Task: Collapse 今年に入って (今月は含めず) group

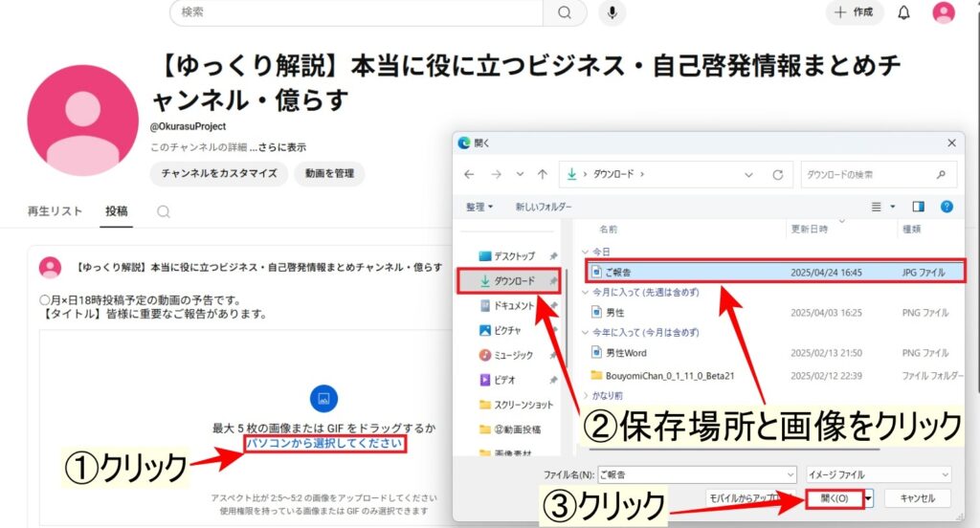Action: (x=586, y=333)
